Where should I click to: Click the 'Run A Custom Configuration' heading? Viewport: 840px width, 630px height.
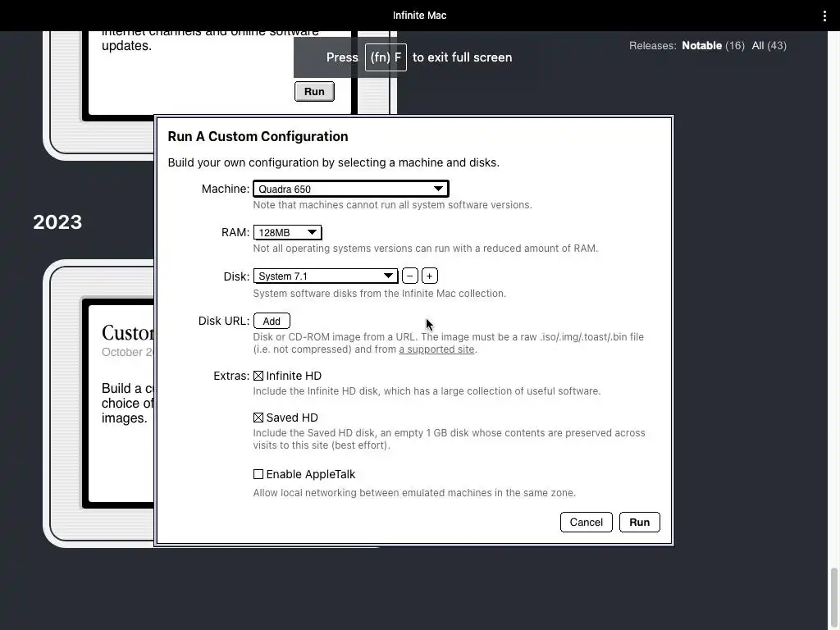258,137
